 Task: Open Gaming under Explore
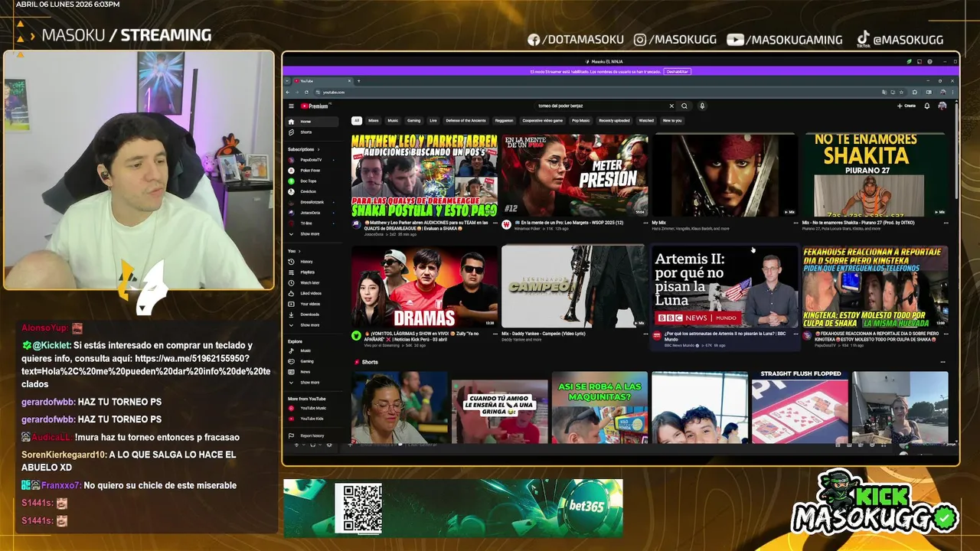click(312, 361)
